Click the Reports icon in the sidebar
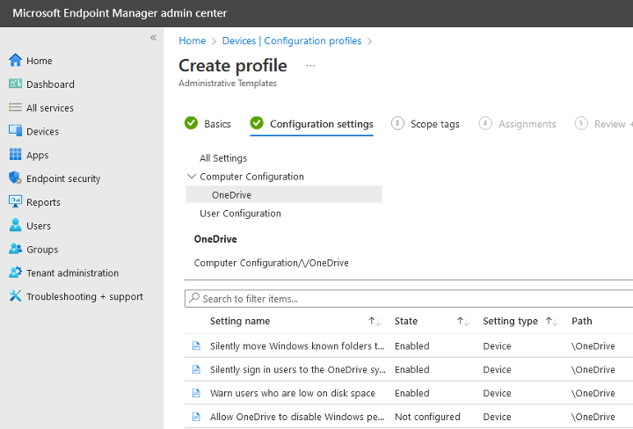Screen dimensions: 633x429 (15, 201)
